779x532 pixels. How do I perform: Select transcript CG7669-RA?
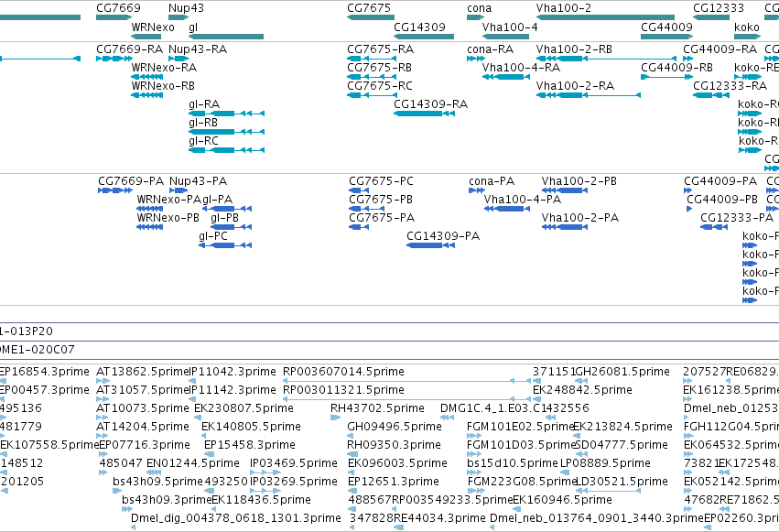click(x=130, y=49)
